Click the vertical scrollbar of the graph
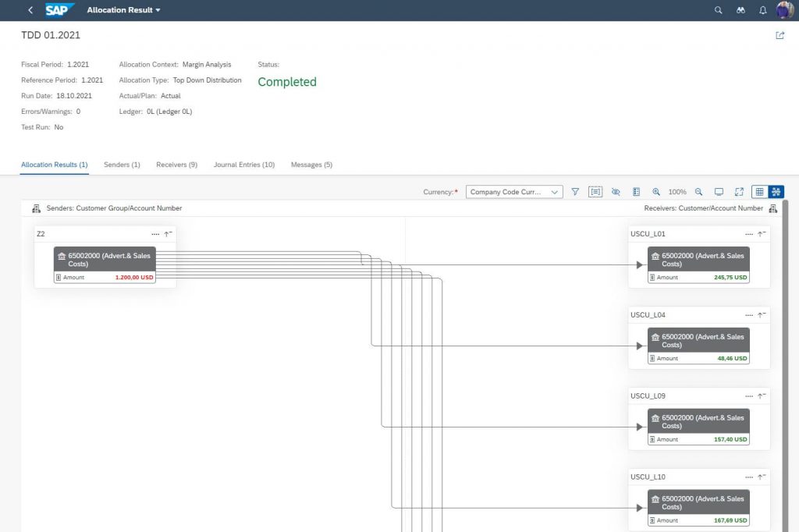This screenshot has width=799, height=532. point(786,366)
